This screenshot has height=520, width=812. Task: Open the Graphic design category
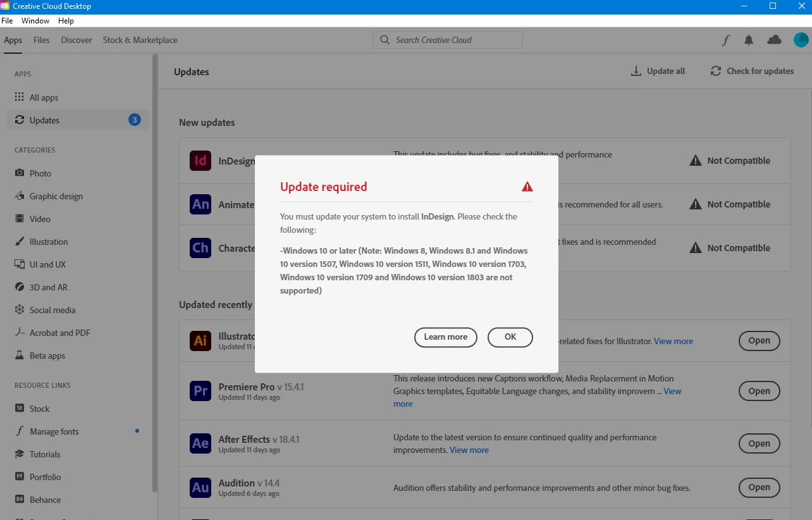(78, 196)
